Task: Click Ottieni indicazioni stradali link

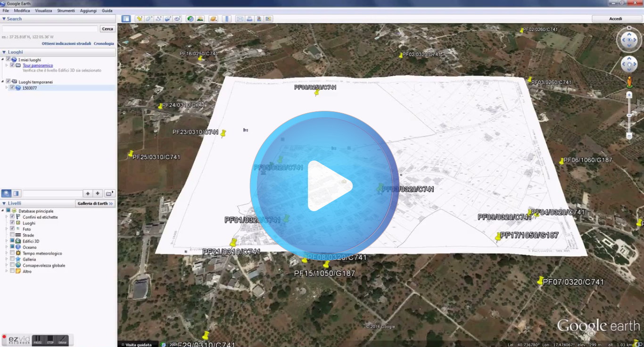Action: point(66,43)
